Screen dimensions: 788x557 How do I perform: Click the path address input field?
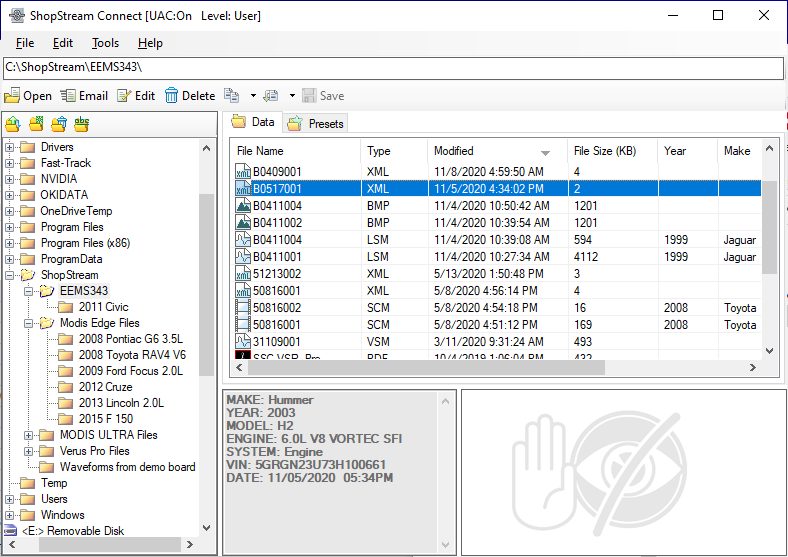coord(392,67)
